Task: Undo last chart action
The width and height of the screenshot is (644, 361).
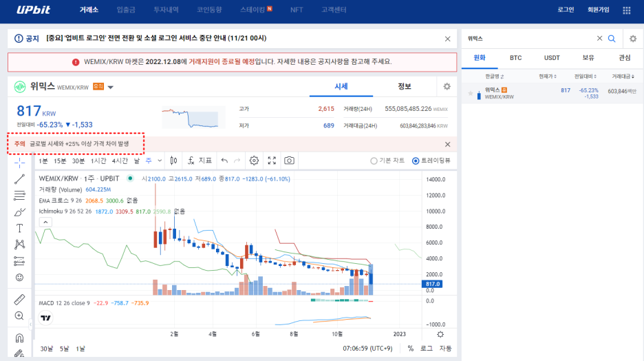Action: tap(224, 161)
